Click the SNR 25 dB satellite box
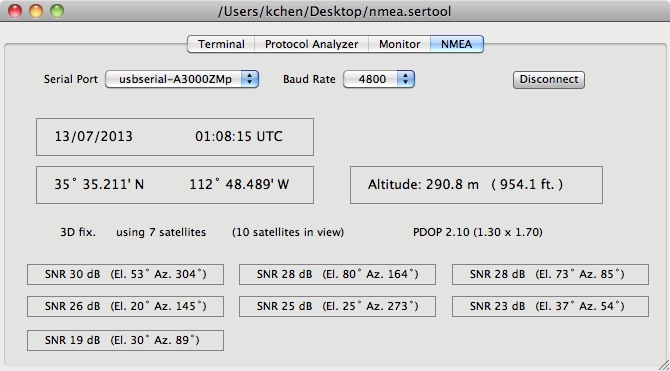The height and width of the screenshot is (371, 670). 337,306
